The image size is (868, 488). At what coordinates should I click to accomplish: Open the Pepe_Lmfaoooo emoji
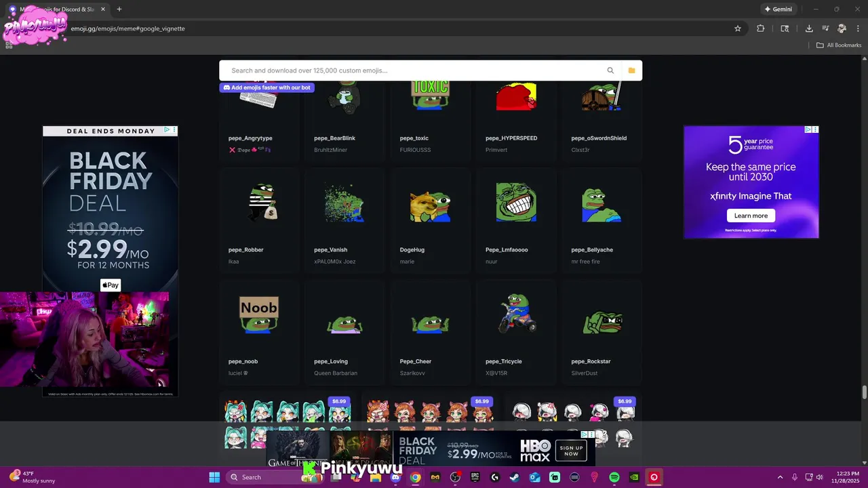(x=516, y=220)
